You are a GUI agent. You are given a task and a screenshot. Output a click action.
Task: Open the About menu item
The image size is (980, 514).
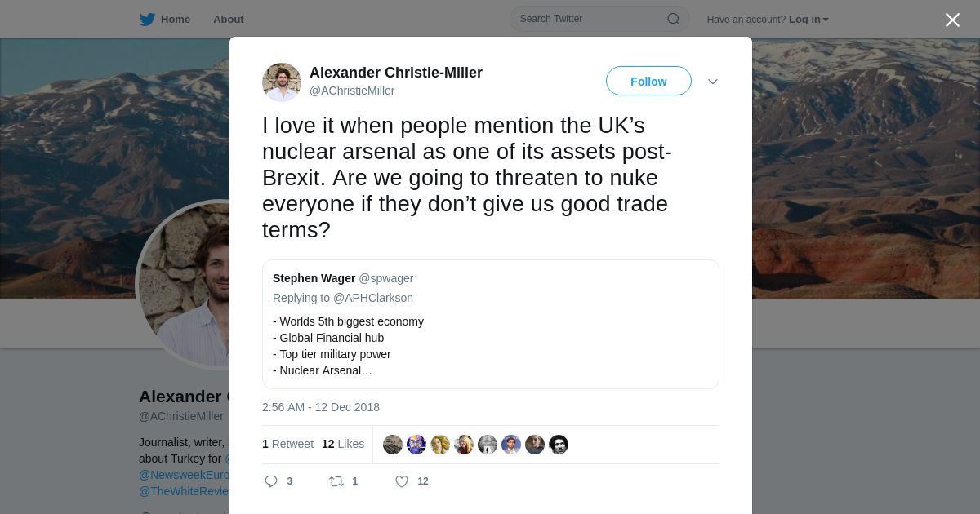tap(229, 20)
